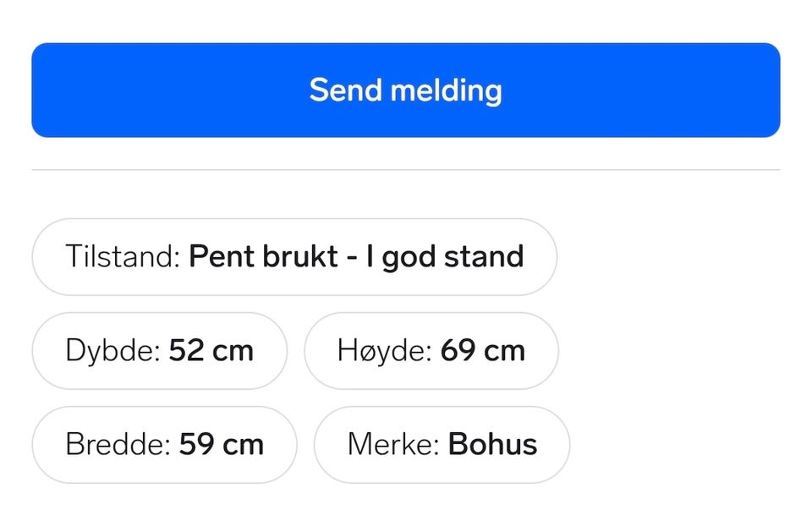Tap the Dybde 52 cm chip
This screenshot has width=812, height=532.
click(x=160, y=351)
